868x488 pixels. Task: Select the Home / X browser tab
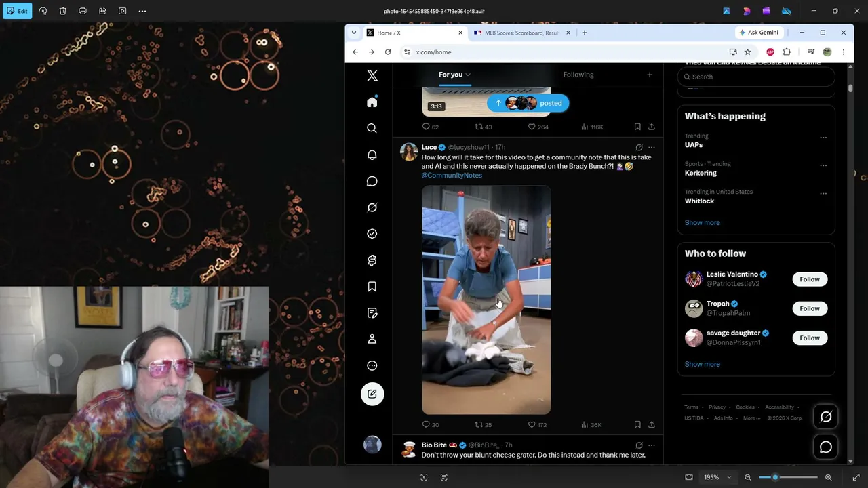(414, 33)
